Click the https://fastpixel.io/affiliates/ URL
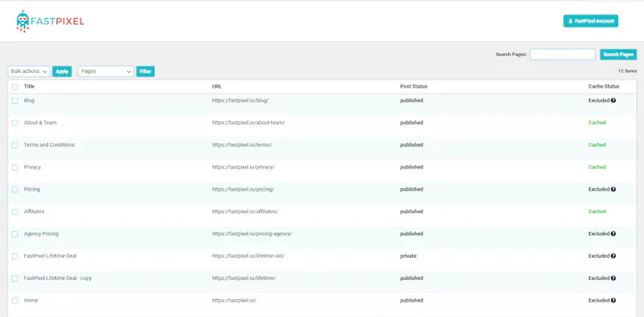 coord(246,211)
